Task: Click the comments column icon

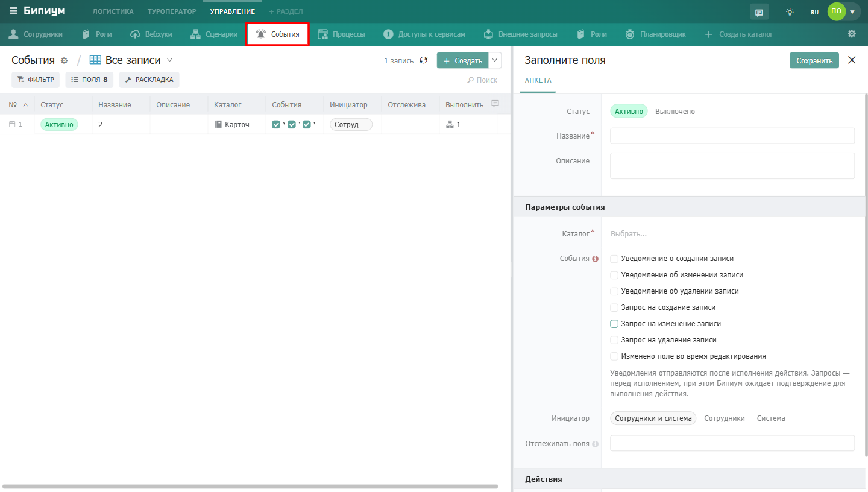Action: 495,104
